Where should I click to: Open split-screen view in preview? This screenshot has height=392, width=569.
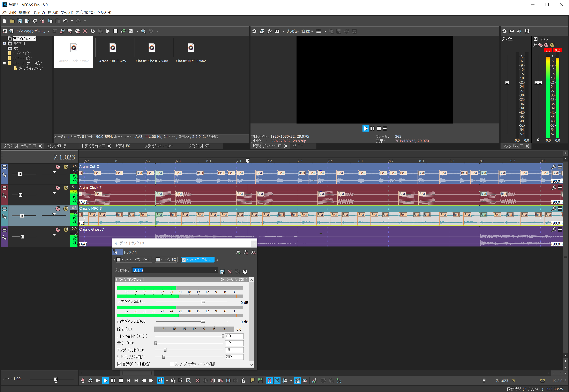click(x=277, y=31)
